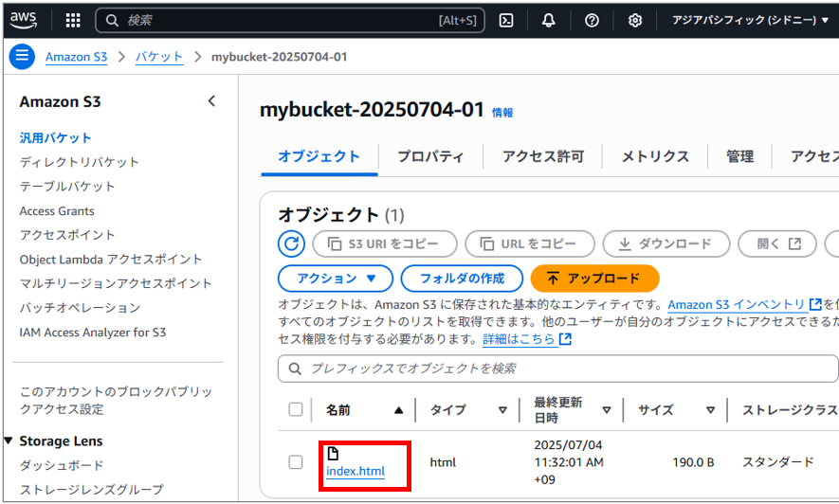Open the アクション dropdown
The height and width of the screenshot is (504, 839).
tap(336, 279)
